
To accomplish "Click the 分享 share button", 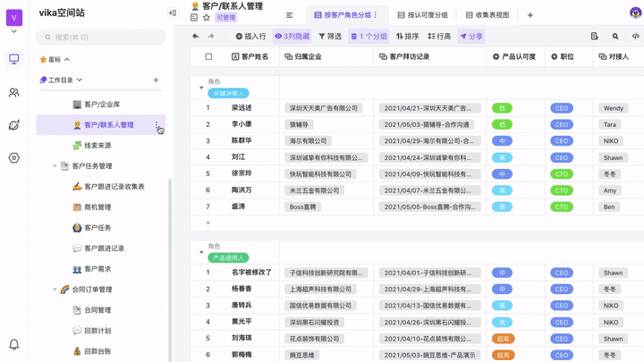I will [x=471, y=37].
